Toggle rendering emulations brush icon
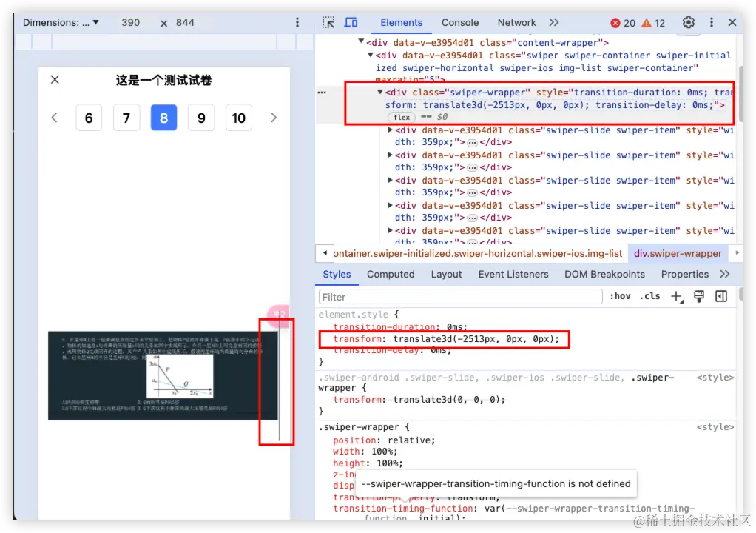 pyautogui.click(x=699, y=296)
